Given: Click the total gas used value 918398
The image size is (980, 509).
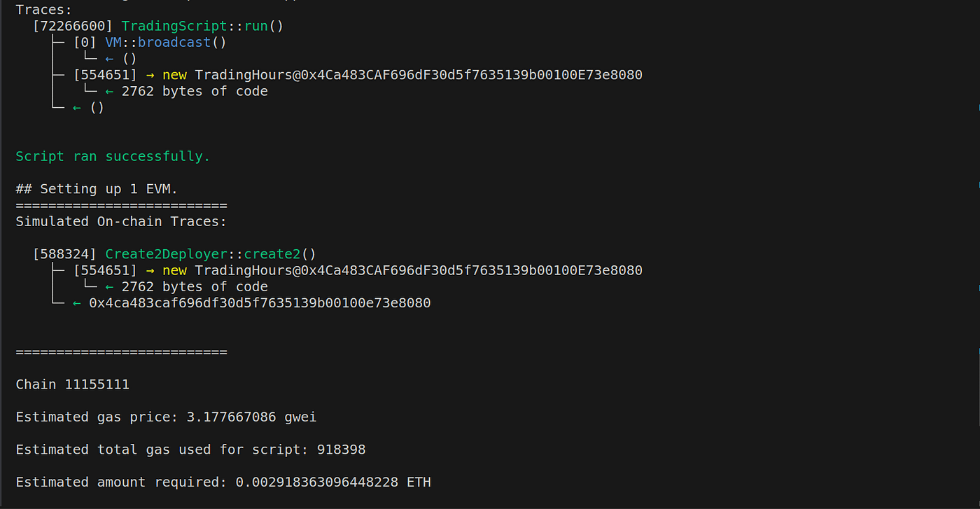Looking at the screenshot, I should (341, 449).
